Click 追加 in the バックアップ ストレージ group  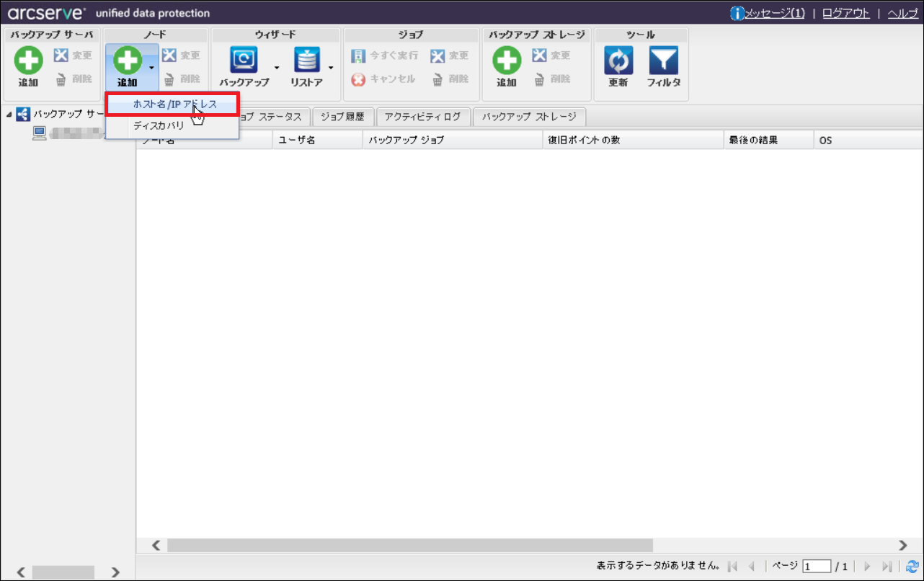[x=507, y=66]
